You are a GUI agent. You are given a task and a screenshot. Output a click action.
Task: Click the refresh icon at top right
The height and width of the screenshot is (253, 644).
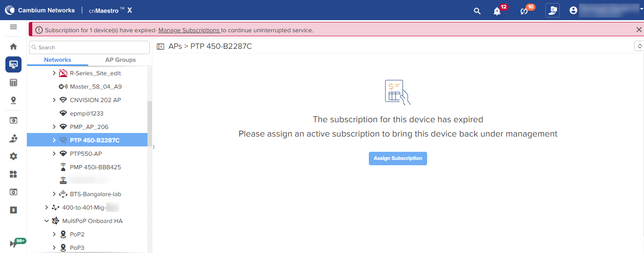pyautogui.click(x=640, y=47)
